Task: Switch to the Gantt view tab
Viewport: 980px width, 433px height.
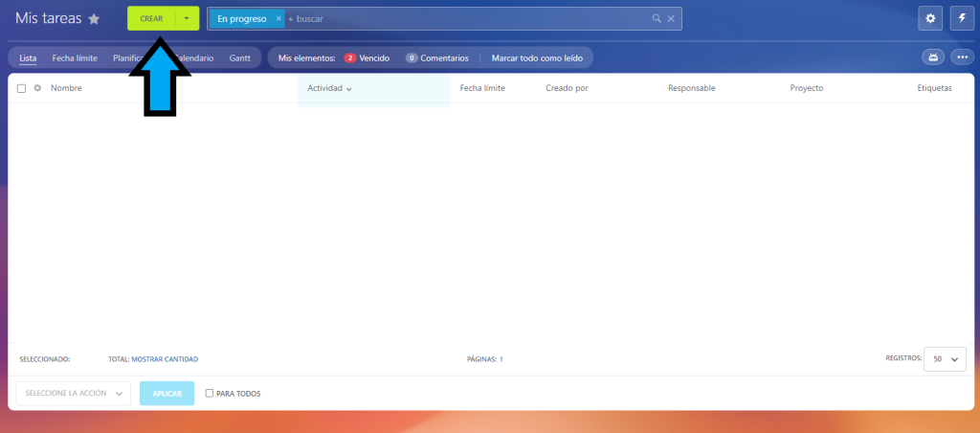Action: [x=240, y=57]
